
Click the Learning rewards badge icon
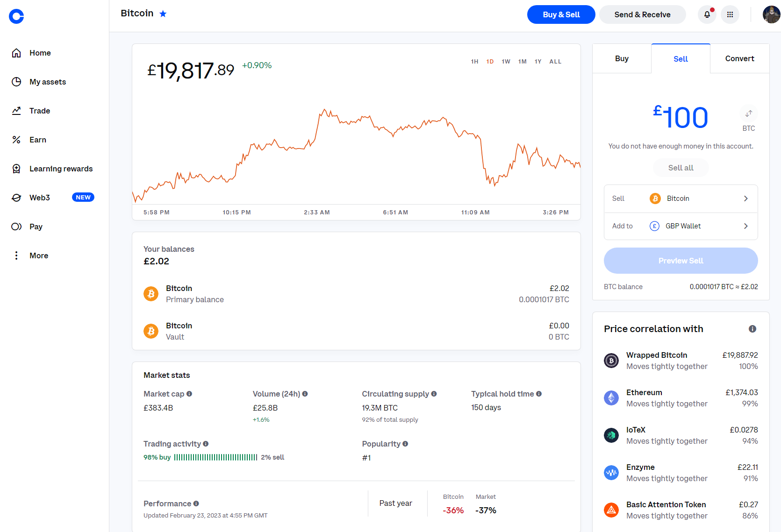pyautogui.click(x=16, y=169)
